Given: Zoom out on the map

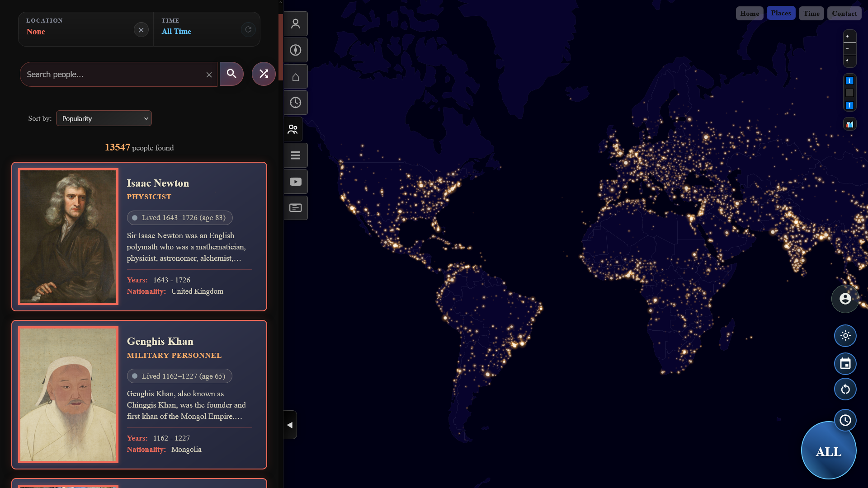Looking at the screenshot, I should tap(849, 49).
